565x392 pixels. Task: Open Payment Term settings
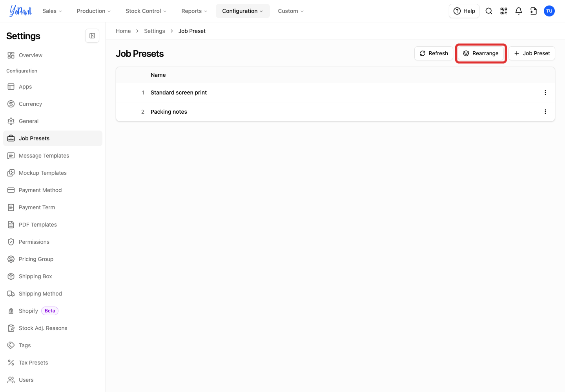(x=53, y=207)
